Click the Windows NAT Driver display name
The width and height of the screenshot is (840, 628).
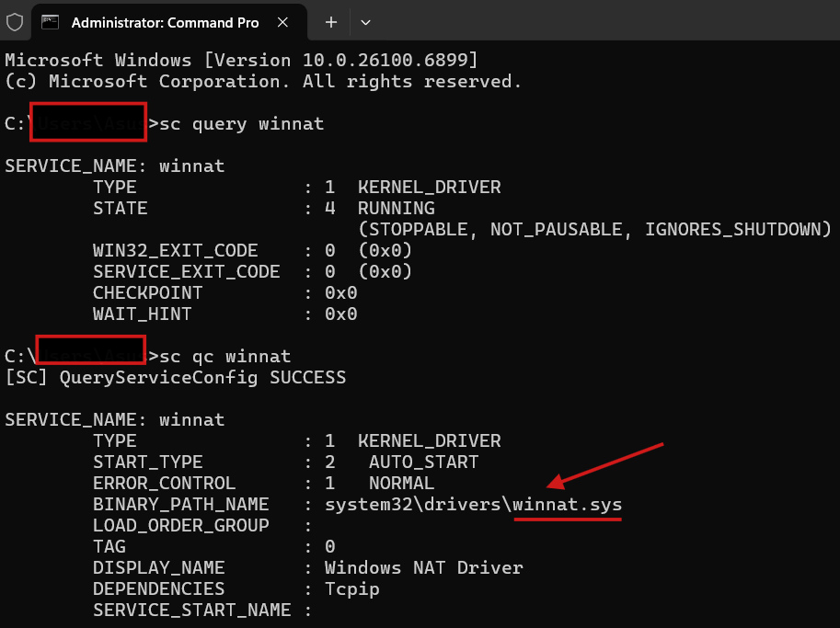coord(424,568)
